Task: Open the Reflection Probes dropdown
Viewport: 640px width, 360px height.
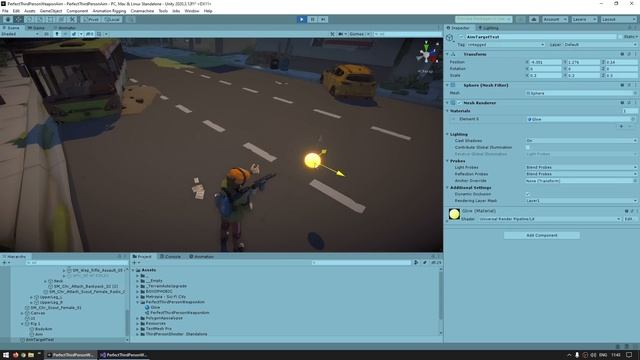Action: (x=581, y=174)
